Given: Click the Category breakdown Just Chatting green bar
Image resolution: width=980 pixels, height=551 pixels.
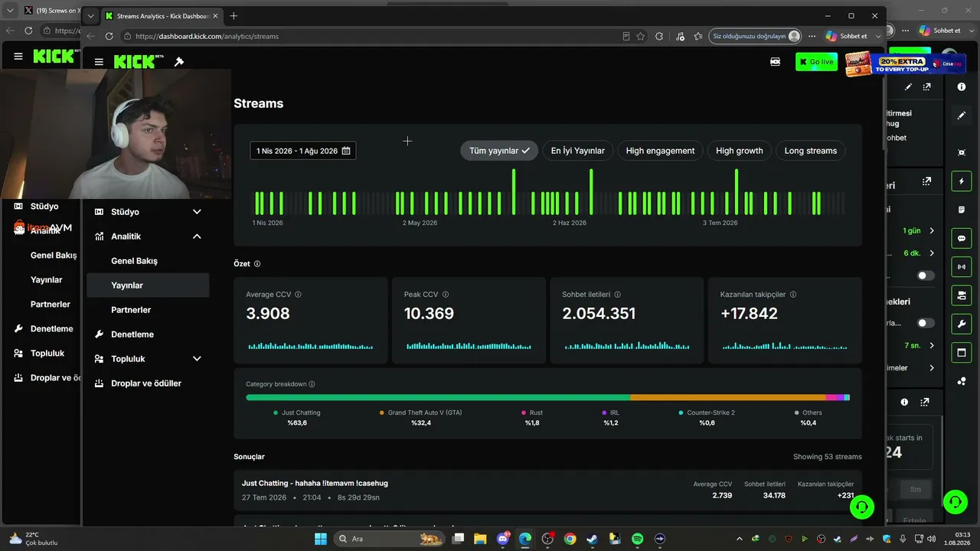Looking at the screenshot, I should pos(438,398).
